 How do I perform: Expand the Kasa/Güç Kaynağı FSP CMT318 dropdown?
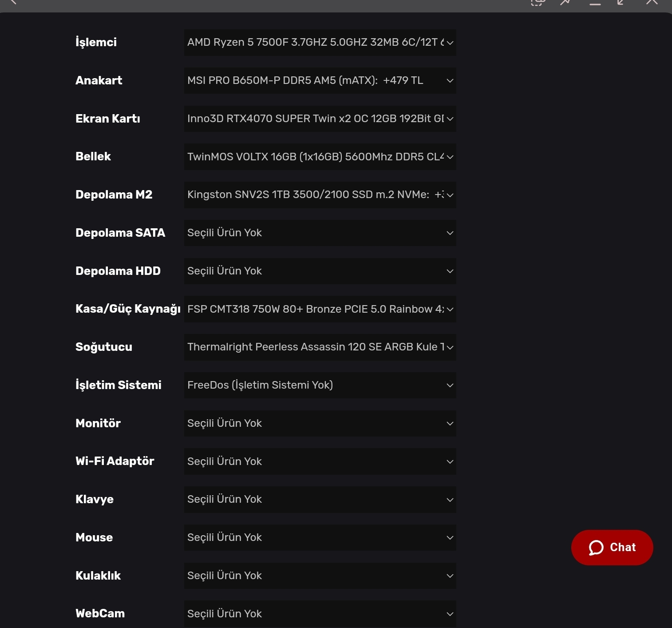coord(320,309)
